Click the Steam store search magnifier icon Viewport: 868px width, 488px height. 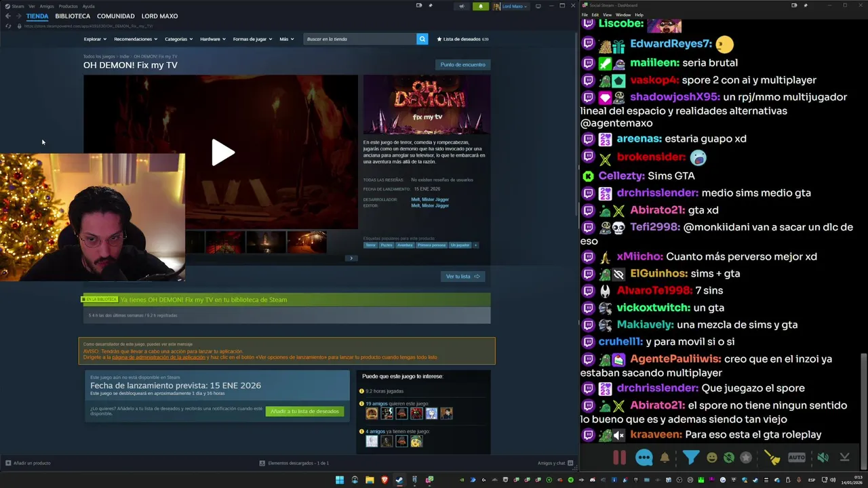tap(422, 39)
